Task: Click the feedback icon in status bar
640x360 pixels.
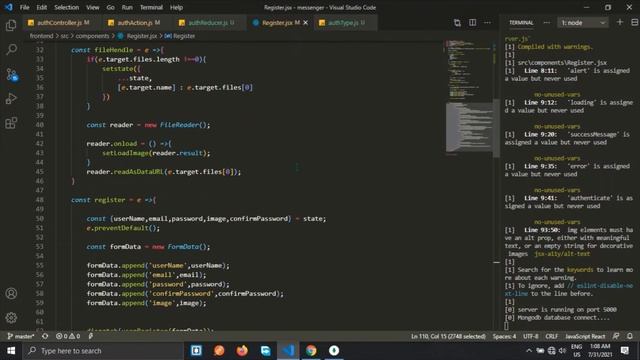Action: pyautogui.click(x=616, y=336)
